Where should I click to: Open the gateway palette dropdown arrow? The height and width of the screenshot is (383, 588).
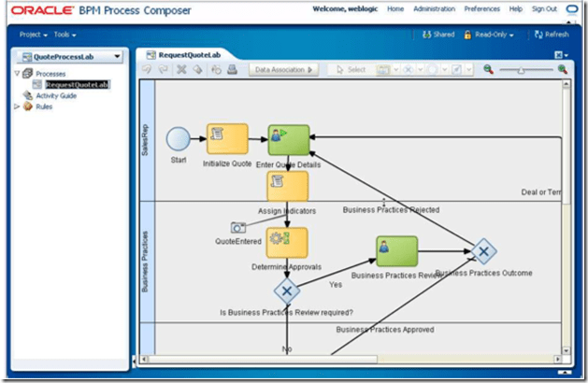pyautogui.click(x=421, y=70)
